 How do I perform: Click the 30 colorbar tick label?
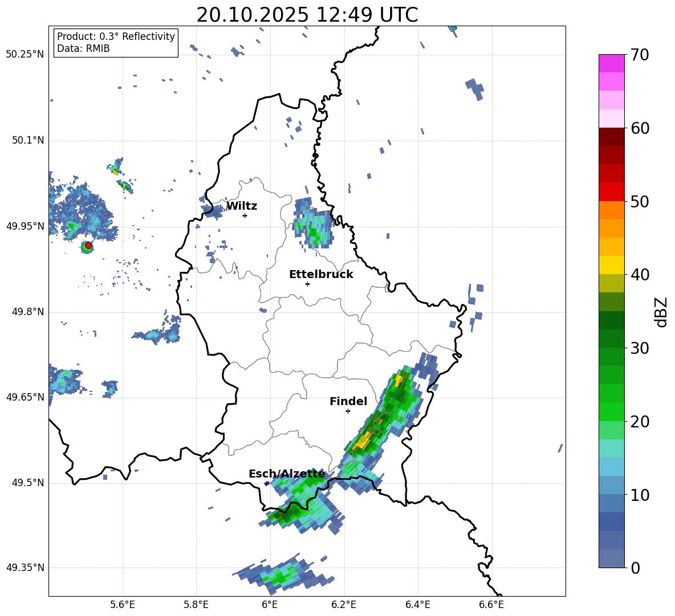pos(639,348)
